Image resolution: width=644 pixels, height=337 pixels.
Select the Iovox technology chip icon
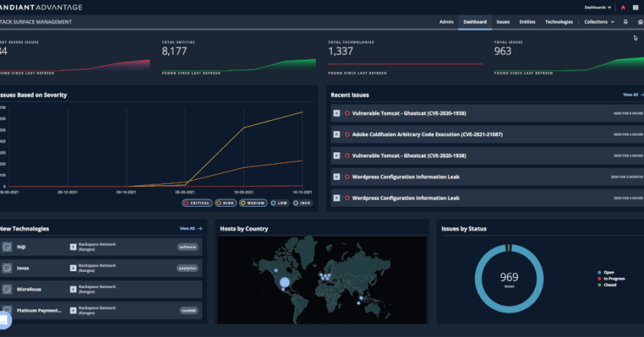7,268
